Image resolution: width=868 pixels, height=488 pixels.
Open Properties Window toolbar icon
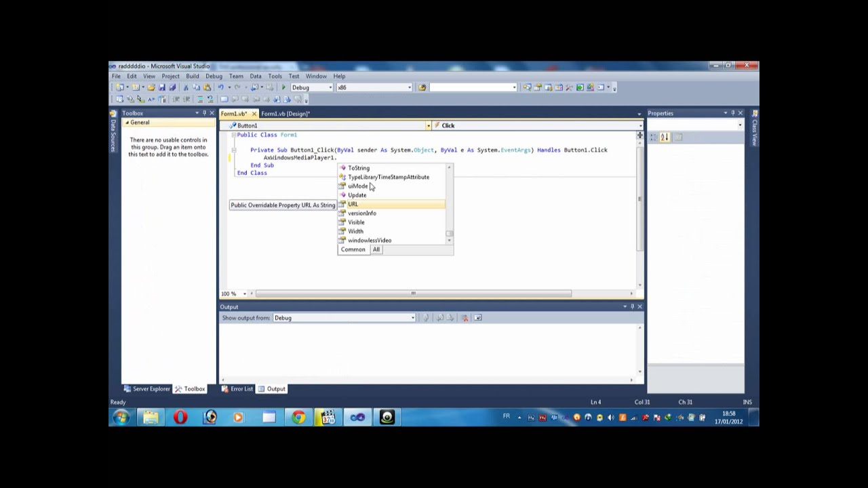(x=538, y=87)
